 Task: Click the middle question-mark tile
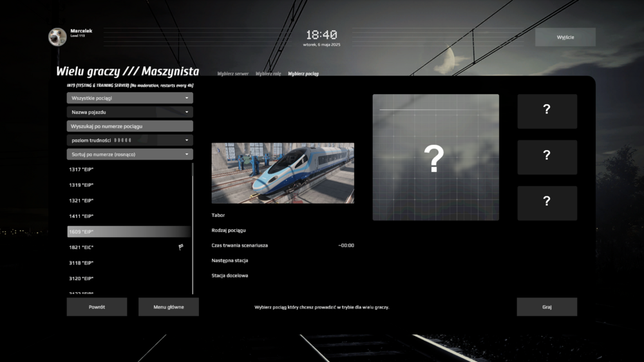point(547,157)
